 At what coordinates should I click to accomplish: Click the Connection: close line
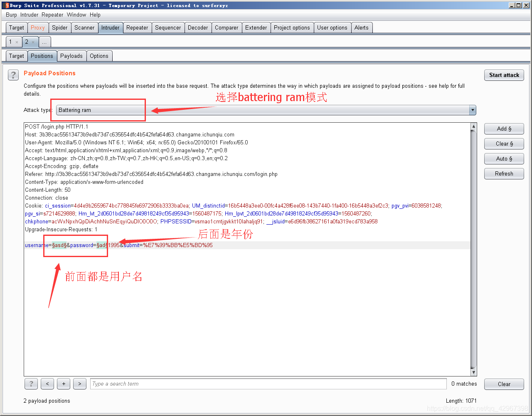point(47,198)
